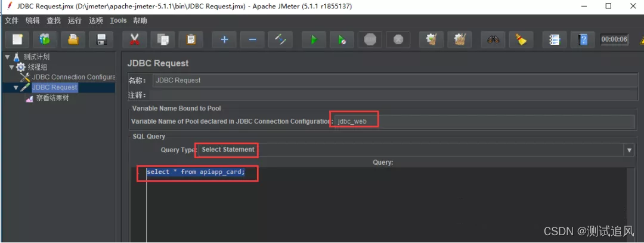This screenshot has width=644, height=243.
Task: Click the Reset Search broom icon
Action: (x=521, y=39)
